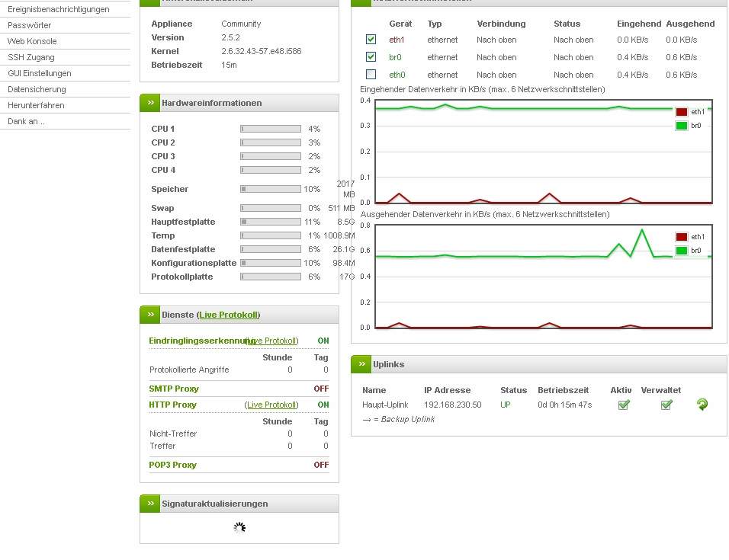Enable the eth0 interface checkbox
729x560 pixels.
click(x=371, y=74)
